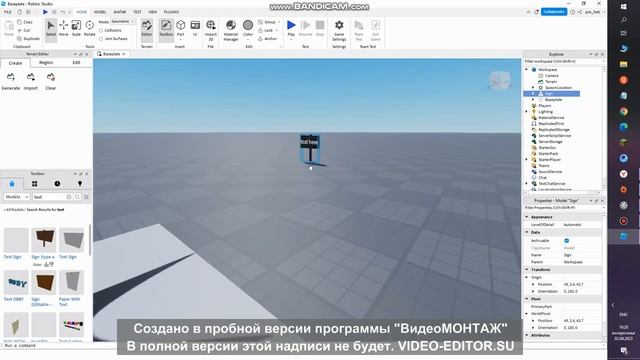Click the Run a command bar
Screen dimensions: 640x360
(x=57, y=346)
